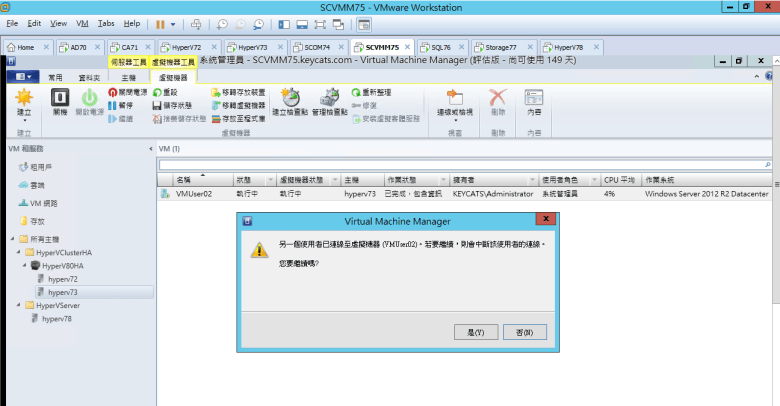Click the No 否(N) dialog button
The height and width of the screenshot is (406, 780).
[x=524, y=332]
